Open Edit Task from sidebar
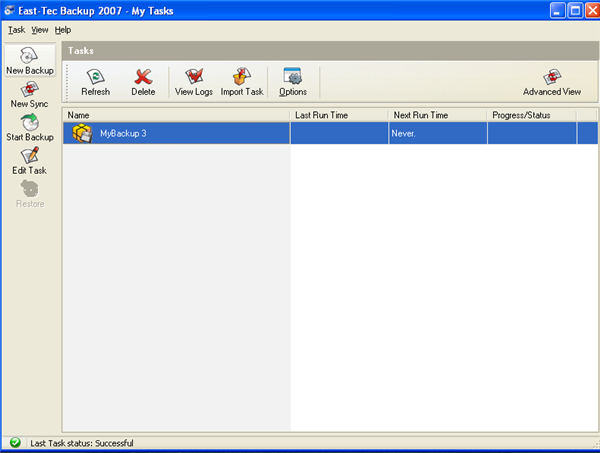This screenshot has width=600, height=453. click(x=29, y=161)
